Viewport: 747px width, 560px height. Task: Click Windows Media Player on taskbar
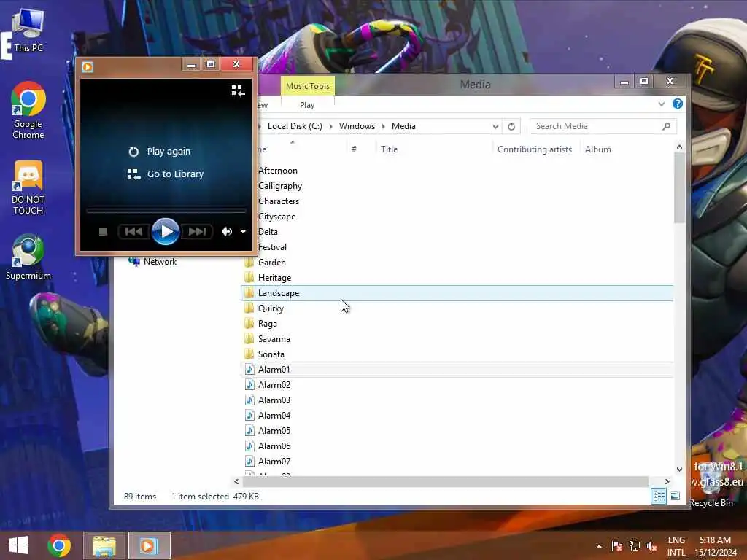coord(149,545)
